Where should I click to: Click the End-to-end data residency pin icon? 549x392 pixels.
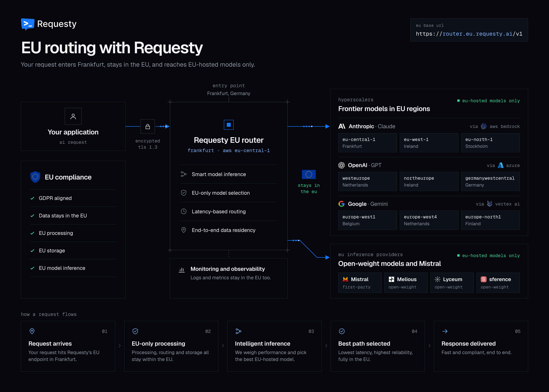point(183,230)
